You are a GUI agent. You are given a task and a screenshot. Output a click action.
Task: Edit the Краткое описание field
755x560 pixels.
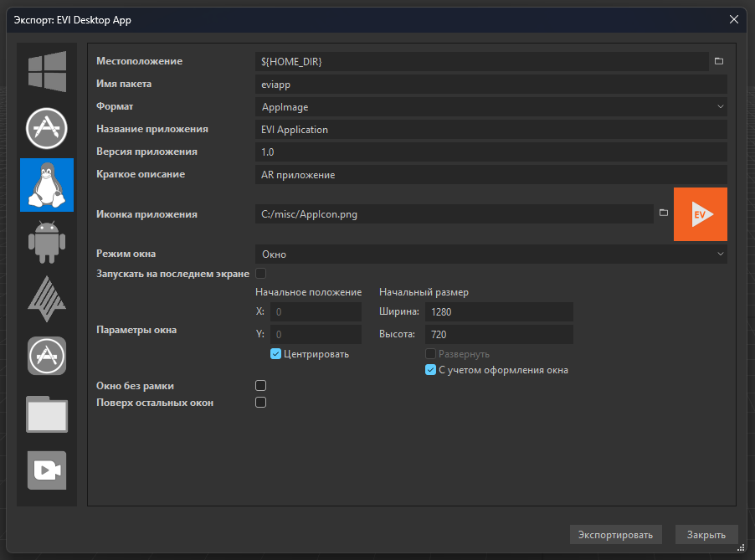coord(491,175)
